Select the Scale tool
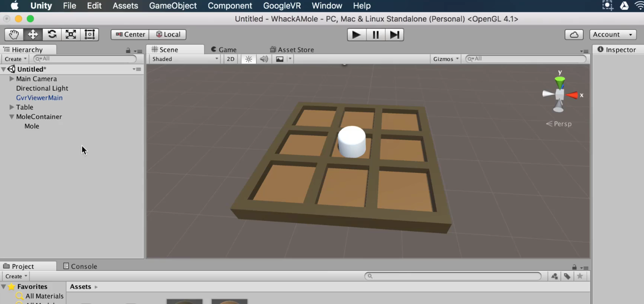644x304 pixels. tap(70, 34)
